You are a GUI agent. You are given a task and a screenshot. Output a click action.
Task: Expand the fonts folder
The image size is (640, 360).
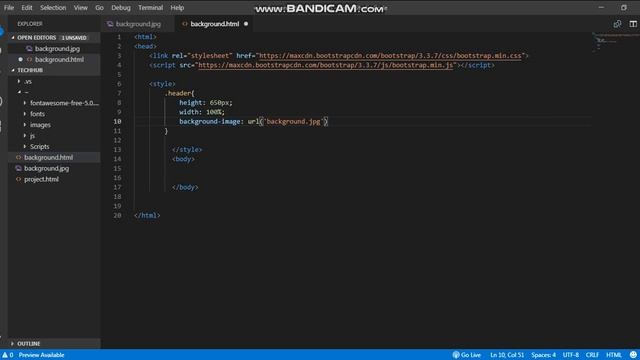point(37,114)
